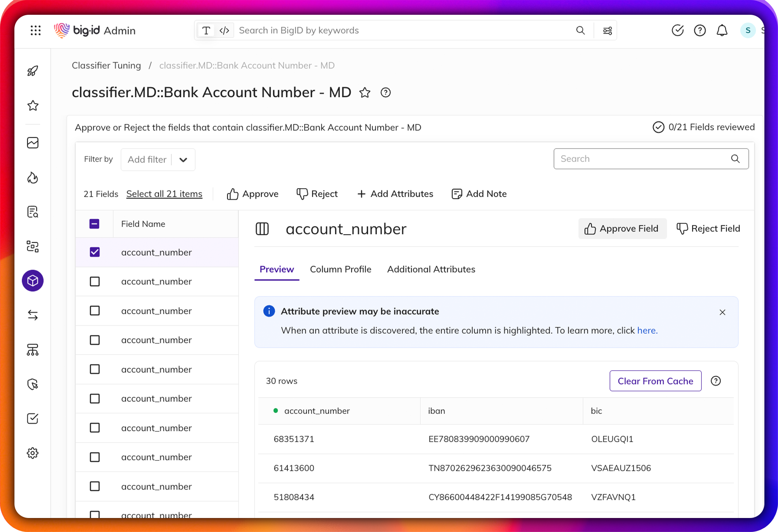
Task: Click help icon next to Clear From Cache
Action: [716, 381]
